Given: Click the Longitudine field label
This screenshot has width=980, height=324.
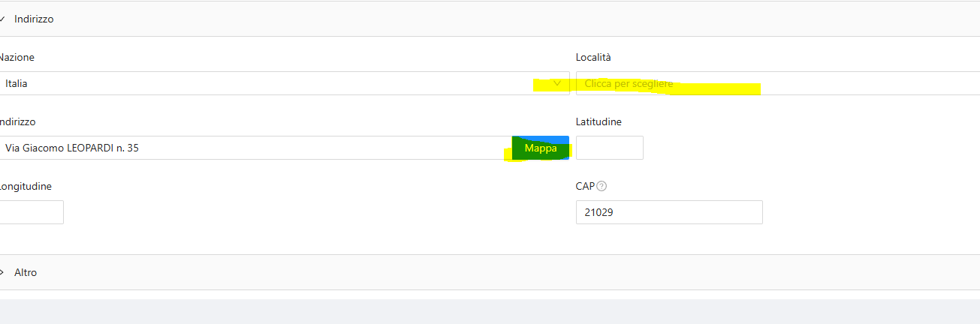Looking at the screenshot, I should click(26, 186).
